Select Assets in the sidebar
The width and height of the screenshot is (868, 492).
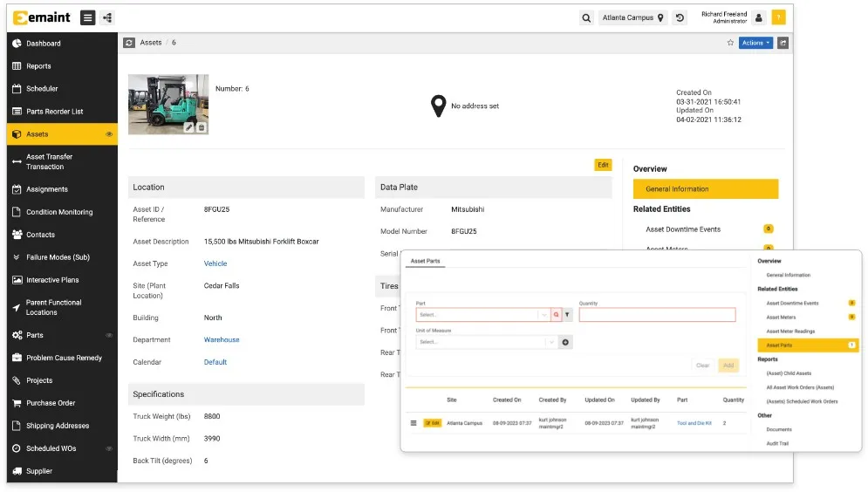coord(62,134)
